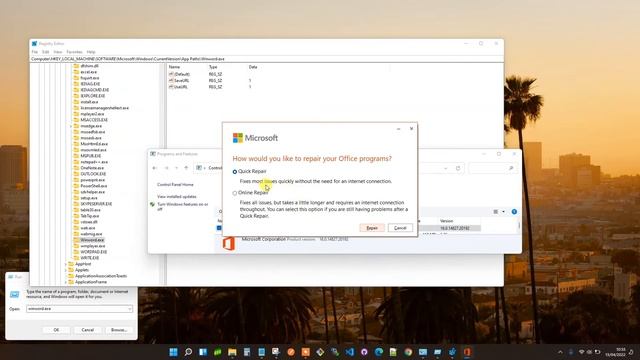This screenshot has width=640, height=360.
Task: Open Google Chrome from taskbar
Action: [408, 352]
